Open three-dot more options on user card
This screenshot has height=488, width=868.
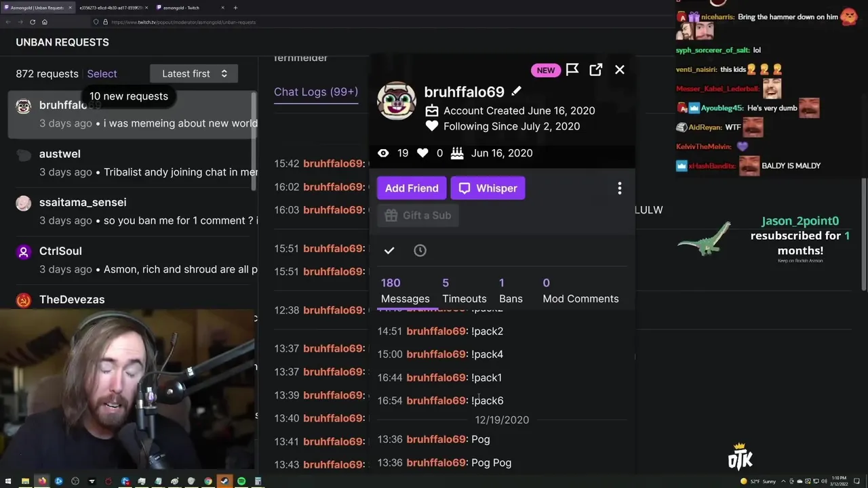tap(619, 188)
